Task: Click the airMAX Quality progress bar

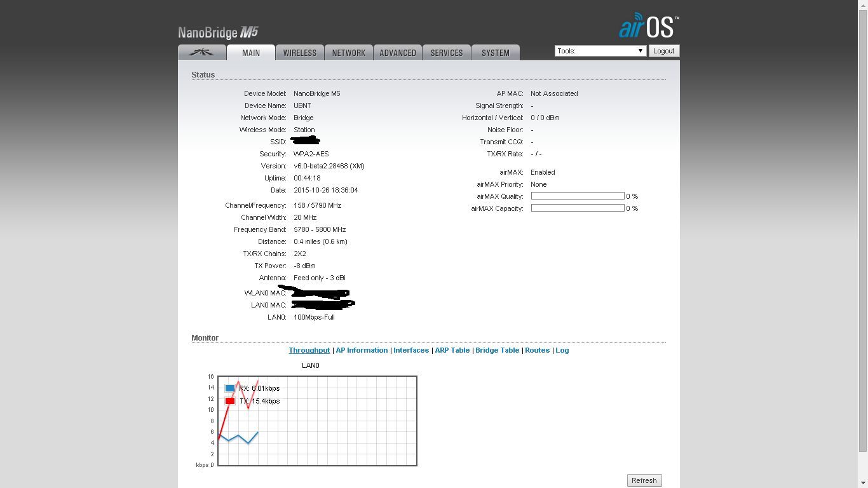Action: pyautogui.click(x=578, y=196)
